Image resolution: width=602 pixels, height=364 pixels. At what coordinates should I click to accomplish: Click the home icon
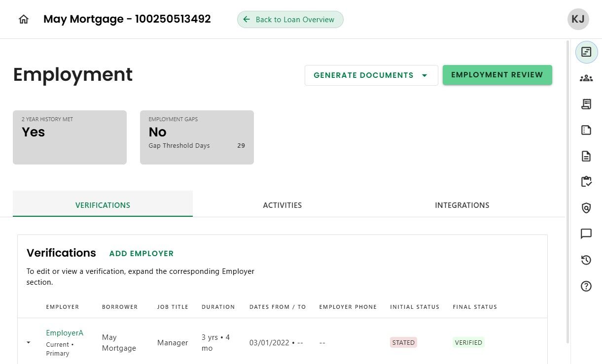click(23, 20)
